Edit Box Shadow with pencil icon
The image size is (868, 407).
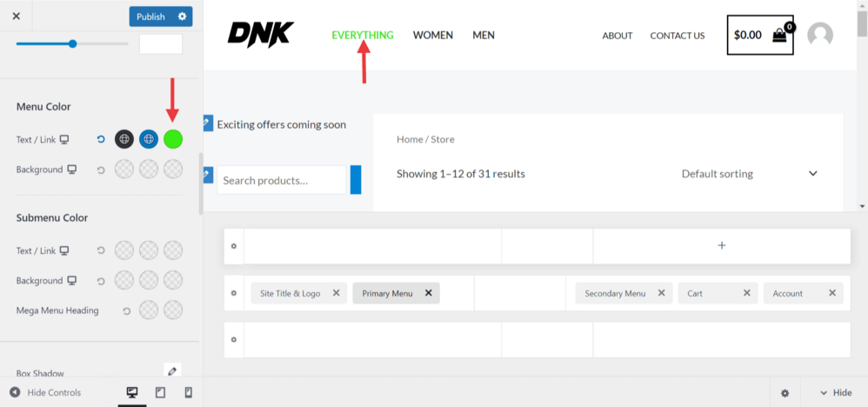(x=172, y=372)
